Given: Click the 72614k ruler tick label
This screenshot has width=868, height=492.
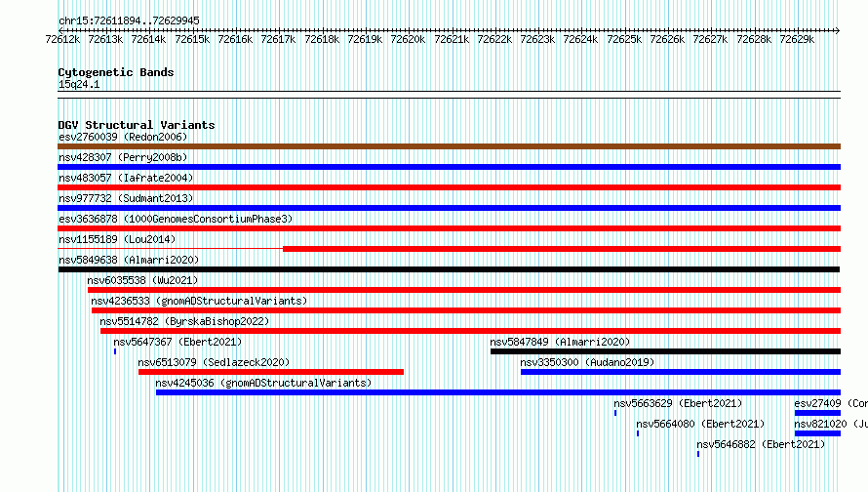Looking at the screenshot, I should tap(148, 39).
